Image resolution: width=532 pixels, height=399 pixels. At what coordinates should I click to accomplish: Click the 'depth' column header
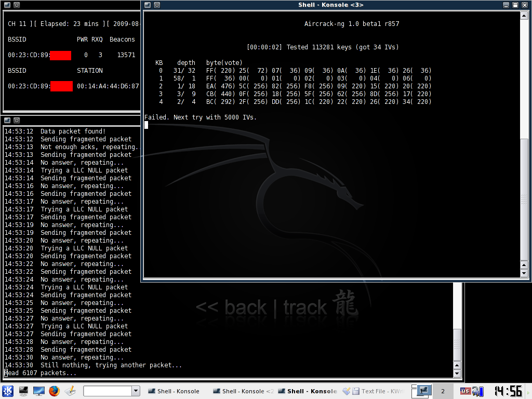click(187, 63)
